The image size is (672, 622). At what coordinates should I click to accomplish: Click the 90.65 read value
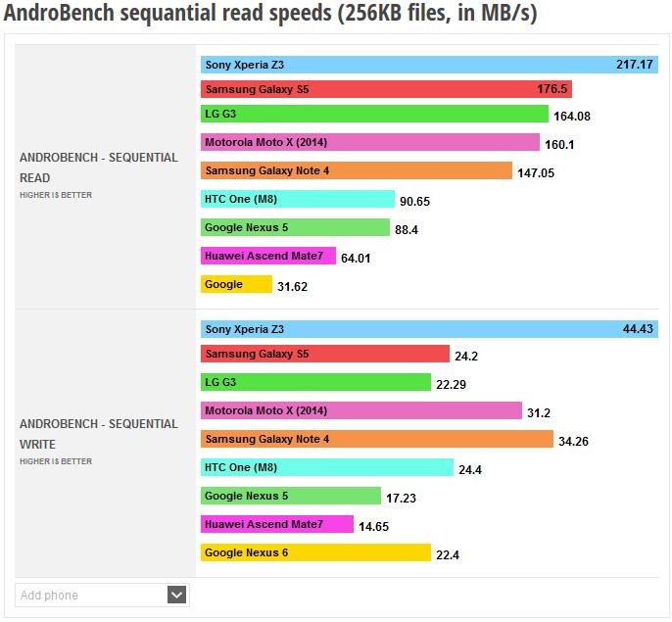(414, 202)
